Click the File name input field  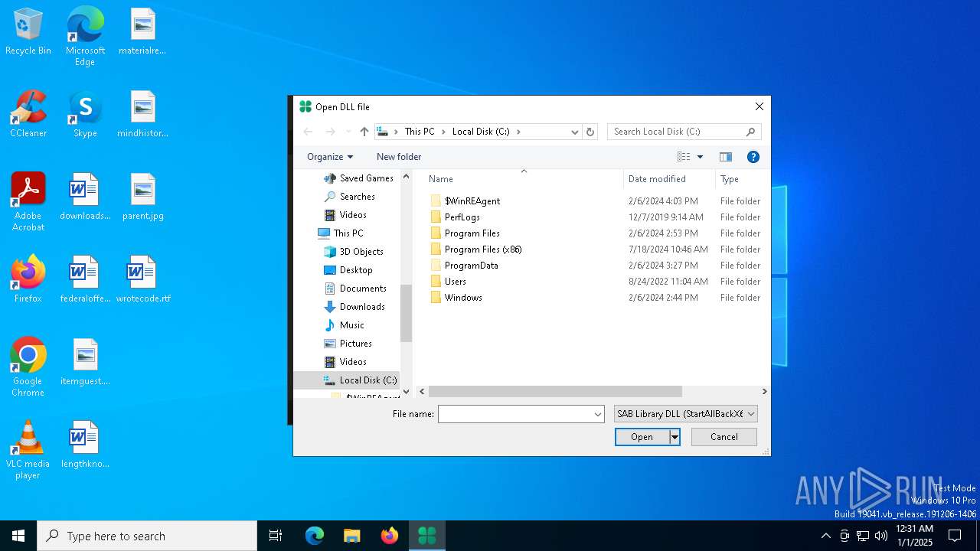(x=514, y=414)
